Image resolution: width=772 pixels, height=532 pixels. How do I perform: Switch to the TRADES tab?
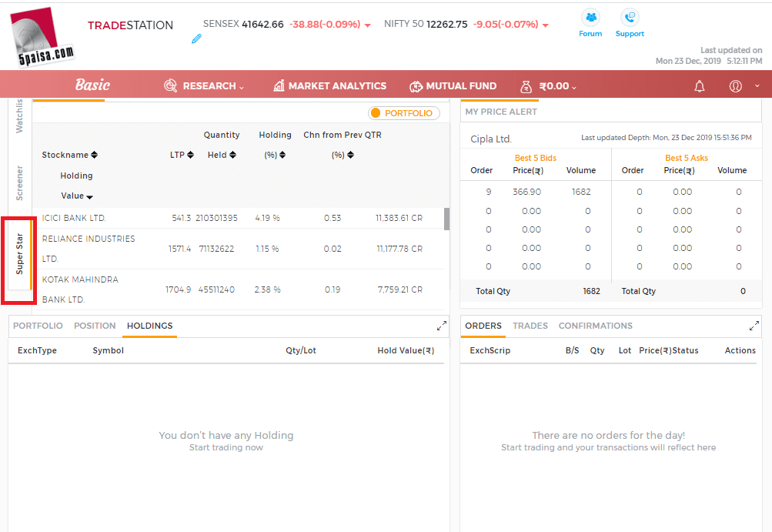point(530,326)
